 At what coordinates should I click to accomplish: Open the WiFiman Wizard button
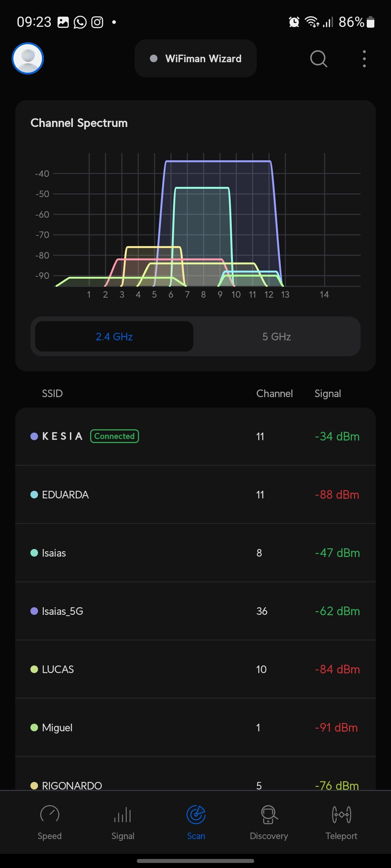195,59
